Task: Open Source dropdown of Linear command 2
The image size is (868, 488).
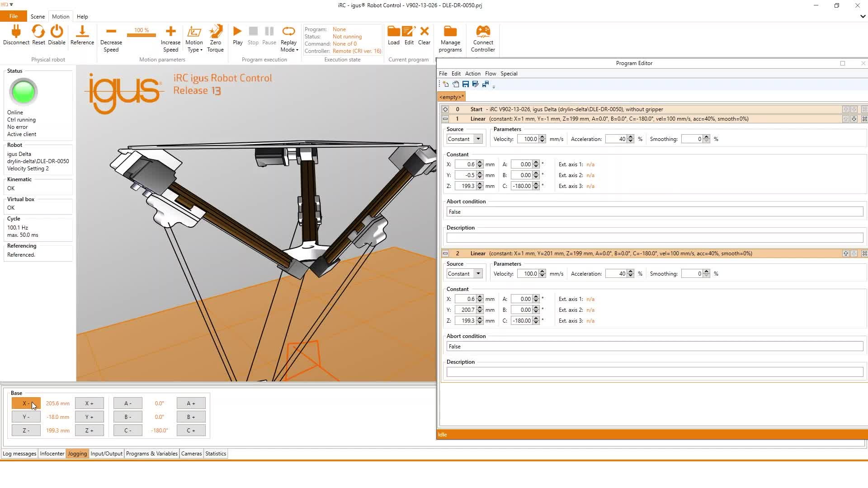Action: 478,274
